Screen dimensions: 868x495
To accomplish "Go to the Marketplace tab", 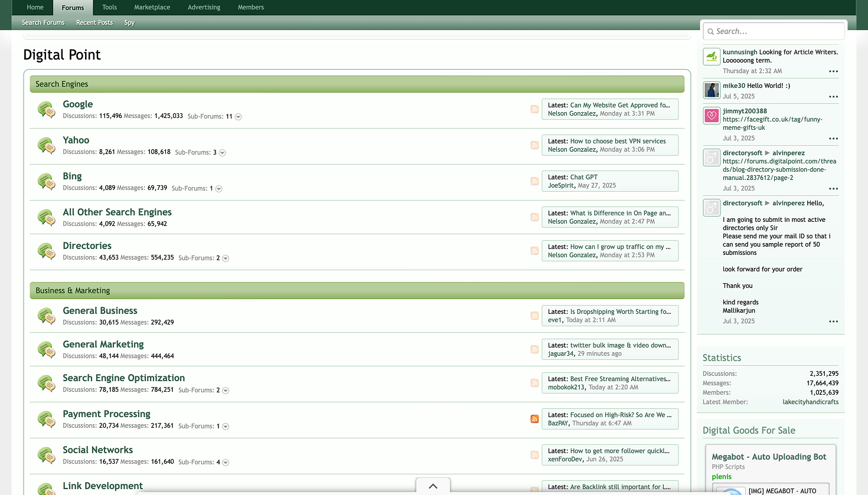I will point(152,8).
